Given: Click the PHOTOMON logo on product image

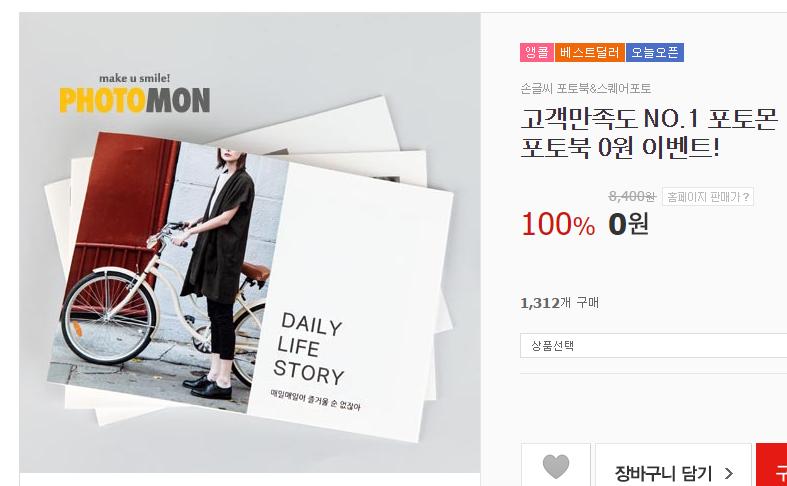Looking at the screenshot, I should click(135, 100).
